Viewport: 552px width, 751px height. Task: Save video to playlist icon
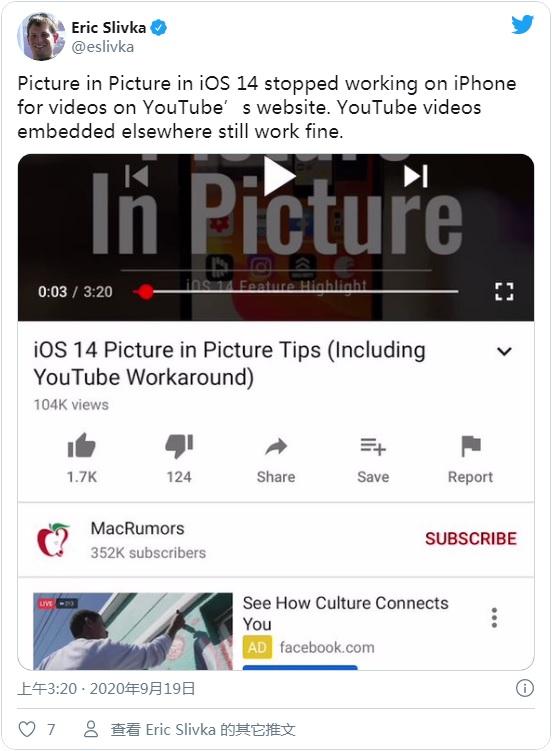373,446
